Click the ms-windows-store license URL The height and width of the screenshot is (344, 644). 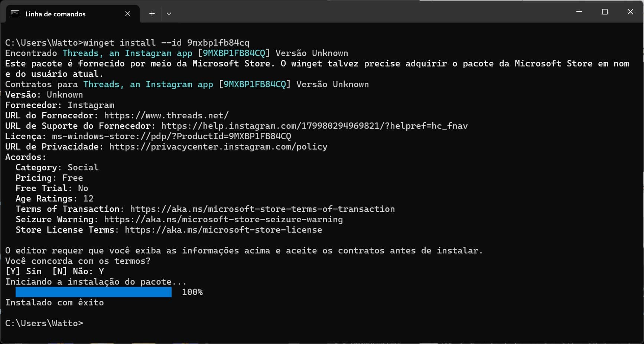coord(172,136)
